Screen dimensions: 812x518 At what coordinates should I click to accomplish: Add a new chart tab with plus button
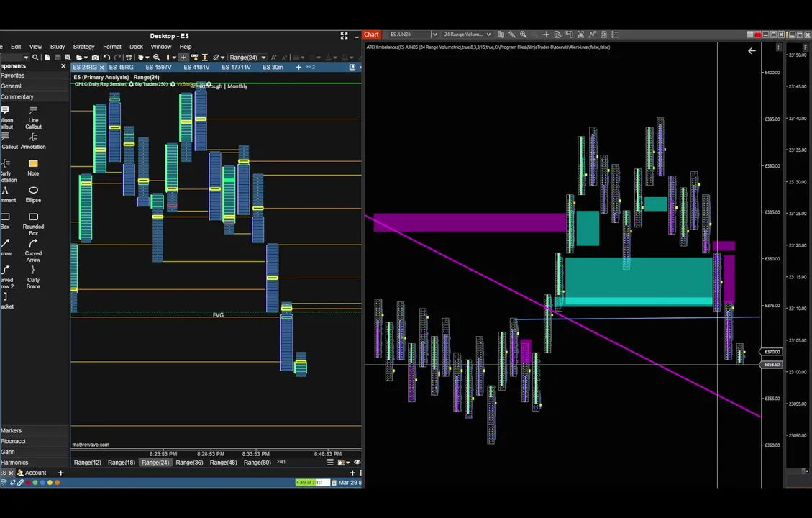pos(298,68)
